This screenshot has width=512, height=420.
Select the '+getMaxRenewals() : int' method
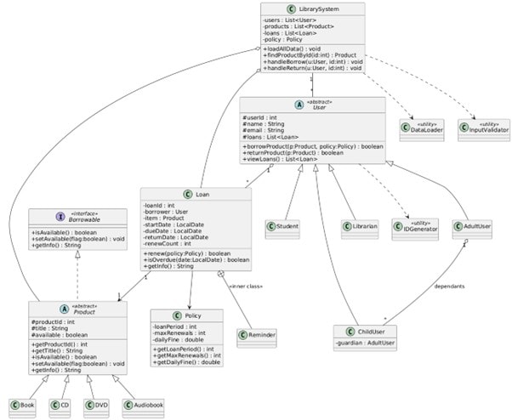coord(187,355)
